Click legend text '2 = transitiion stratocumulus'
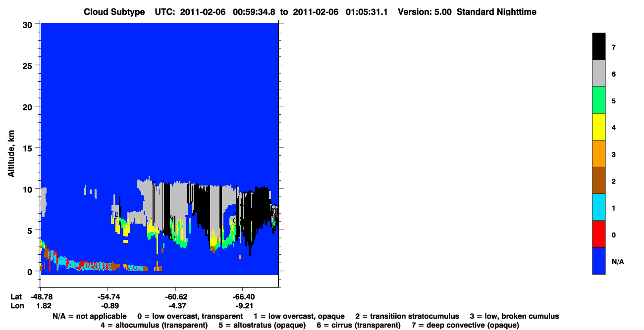Viewport: 644px width, 330px height. pyautogui.click(x=407, y=316)
